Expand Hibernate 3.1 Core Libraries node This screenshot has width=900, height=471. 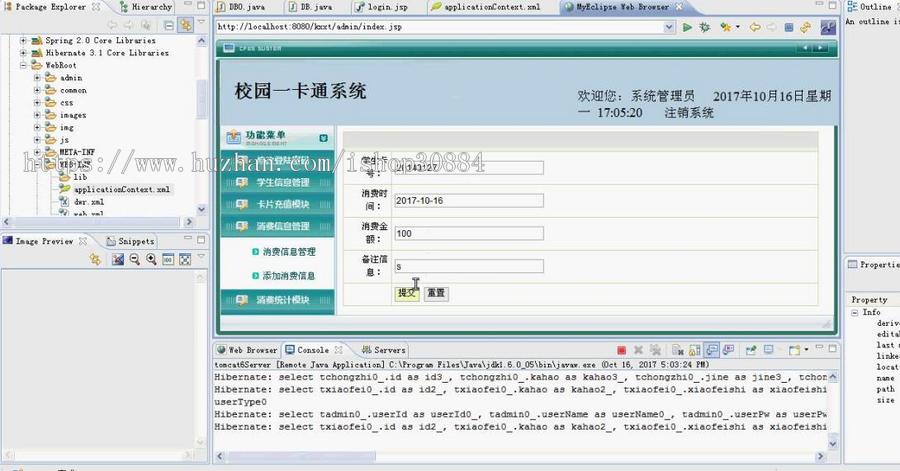24,53
